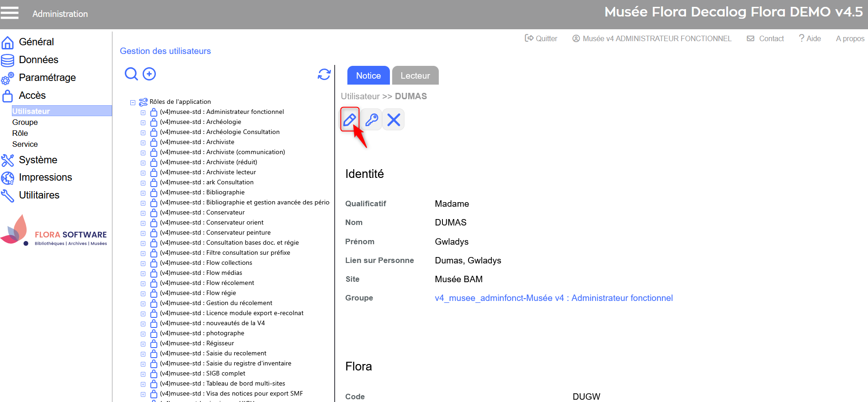This screenshot has height=402, width=868.
Task: Delete user with the X icon
Action: [394, 120]
